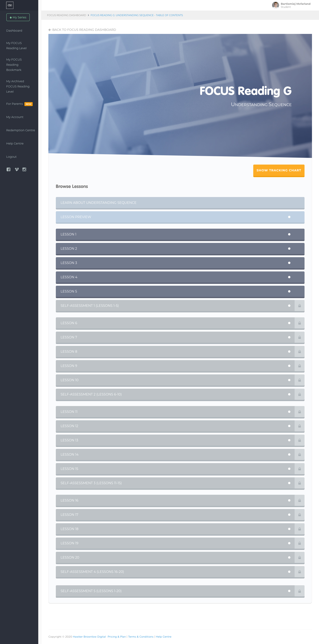Click lock icon on Lesson 13 row
This screenshot has height=644, width=319.
[299, 440]
